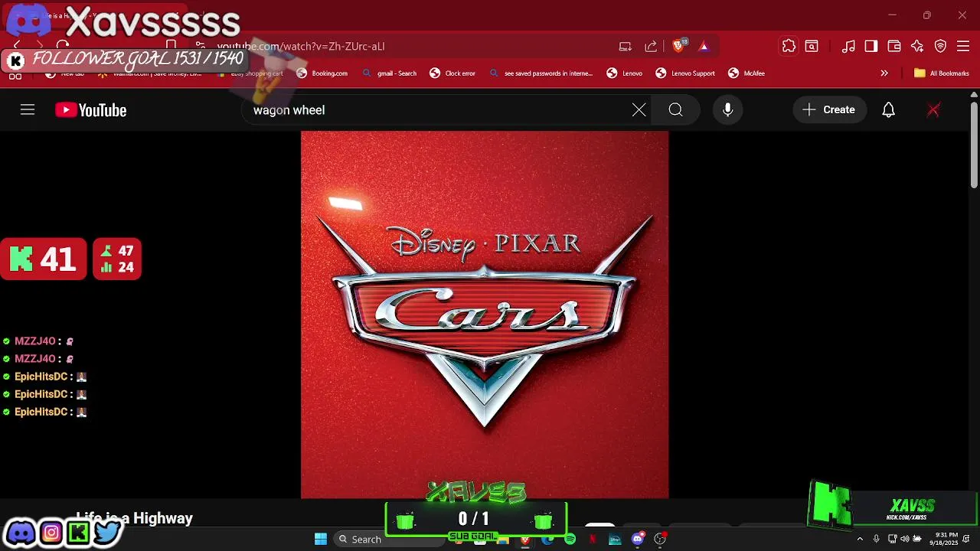Open the Lenovo Support bookmark
Screen dimensions: 980x551
coord(685,73)
